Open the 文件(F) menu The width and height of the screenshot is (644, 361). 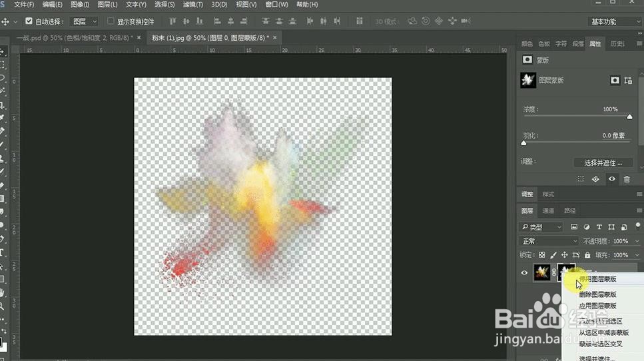[24, 5]
